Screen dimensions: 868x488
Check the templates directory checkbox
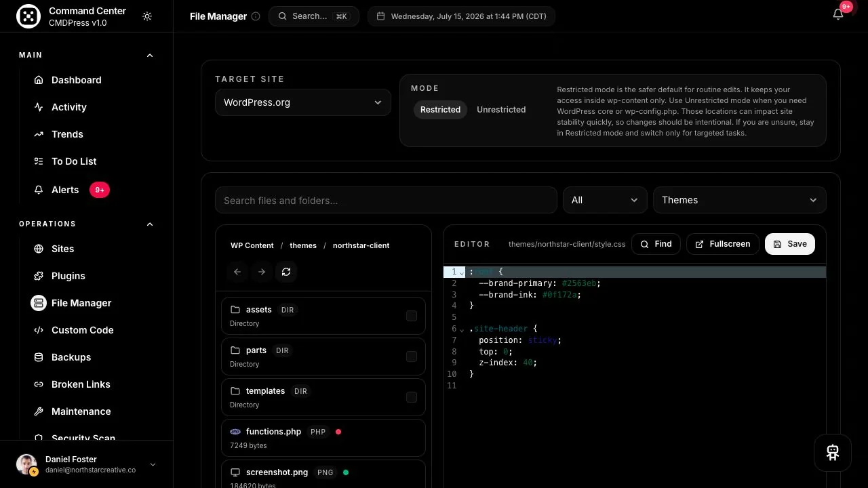click(x=412, y=397)
